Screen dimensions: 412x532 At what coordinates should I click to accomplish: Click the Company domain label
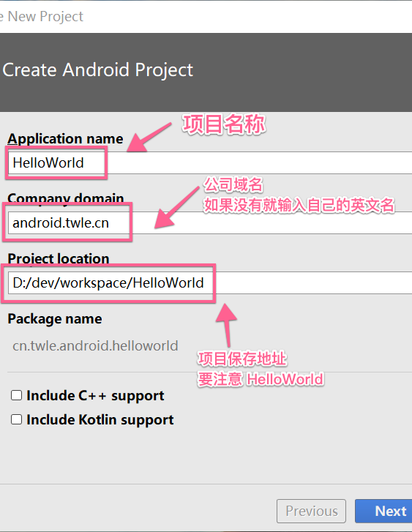pos(66,198)
